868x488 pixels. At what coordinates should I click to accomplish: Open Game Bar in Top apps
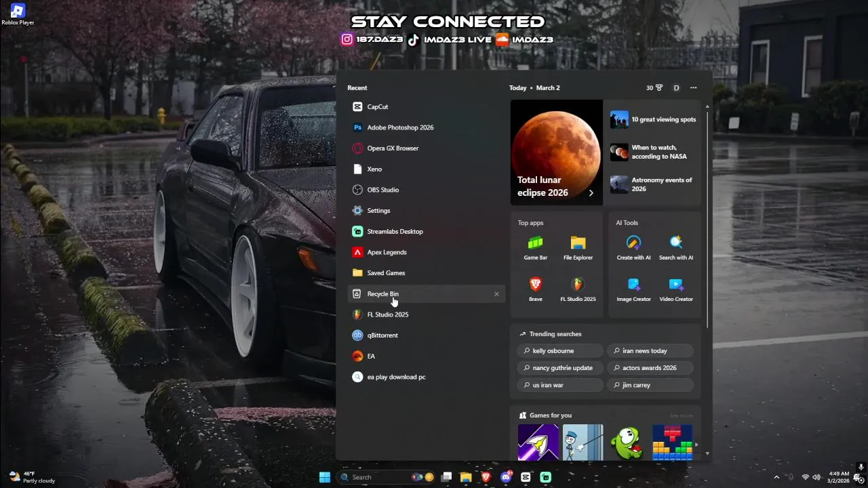point(535,248)
